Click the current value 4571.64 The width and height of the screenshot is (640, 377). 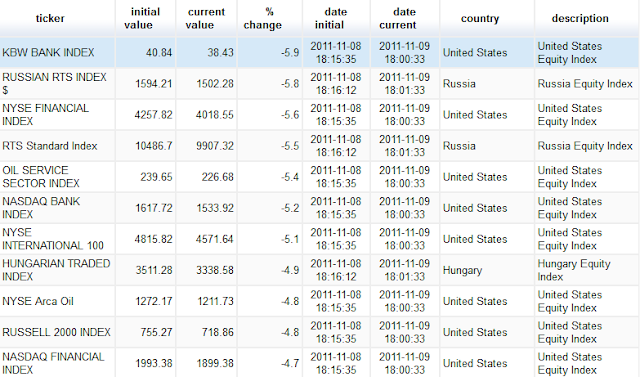pos(215,239)
